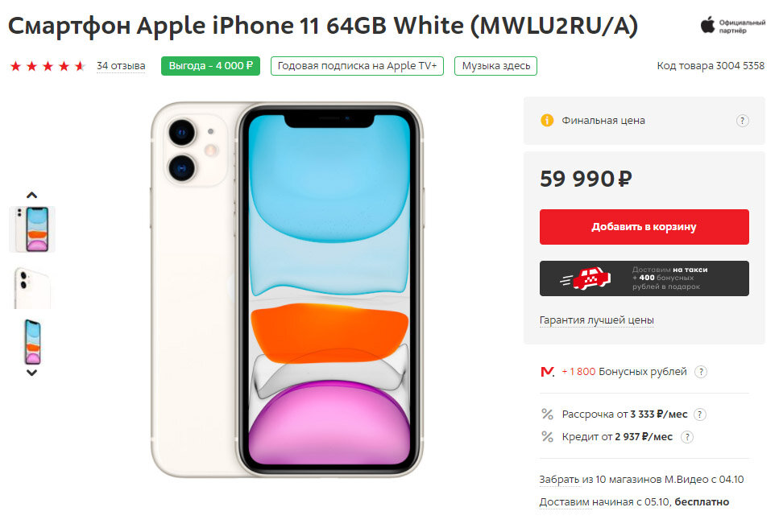Select the phone back camera thumbnail
This screenshot has width=779, height=532.
(32, 287)
